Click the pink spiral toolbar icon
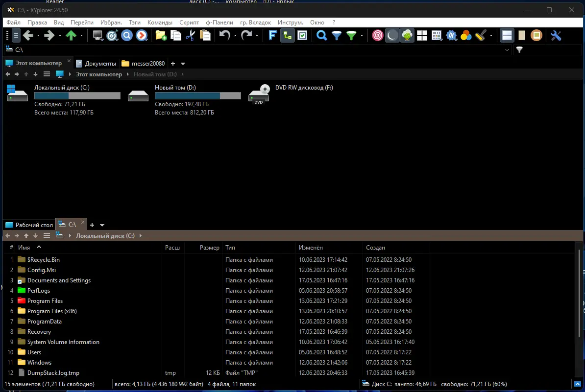 (x=378, y=36)
